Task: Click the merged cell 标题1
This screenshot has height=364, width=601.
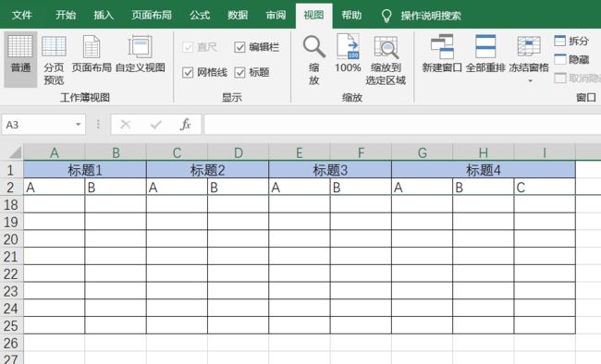Action: pos(85,170)
